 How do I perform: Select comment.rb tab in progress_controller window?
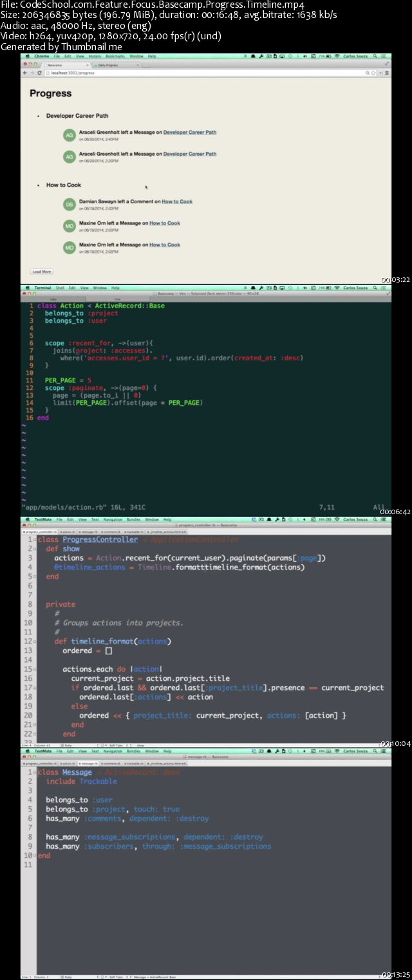coord(111,532)
